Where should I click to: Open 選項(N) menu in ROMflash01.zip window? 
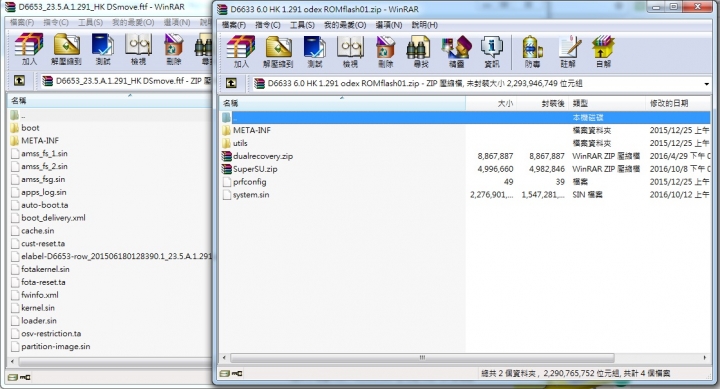point(388,25)
